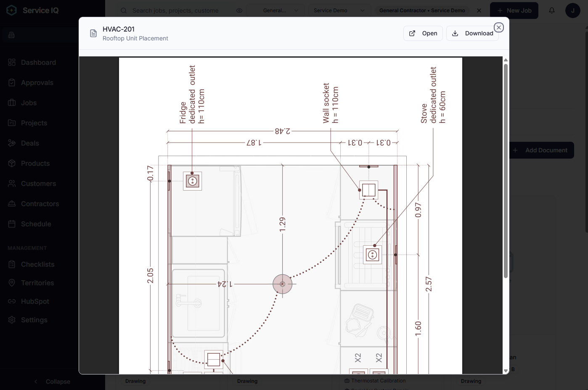
Task: Click the download arrow icon
Action: pyautogui.click(x=455, y=33)
